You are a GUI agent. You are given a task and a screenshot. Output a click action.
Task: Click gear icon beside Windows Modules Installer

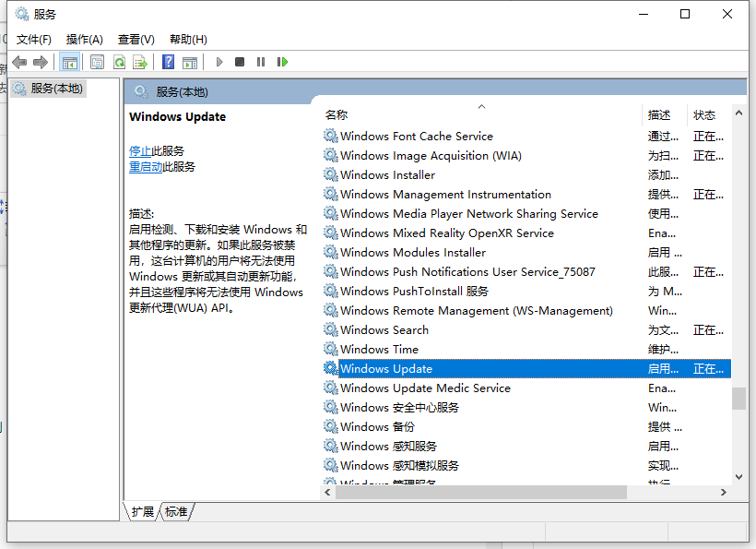[330, 252]
